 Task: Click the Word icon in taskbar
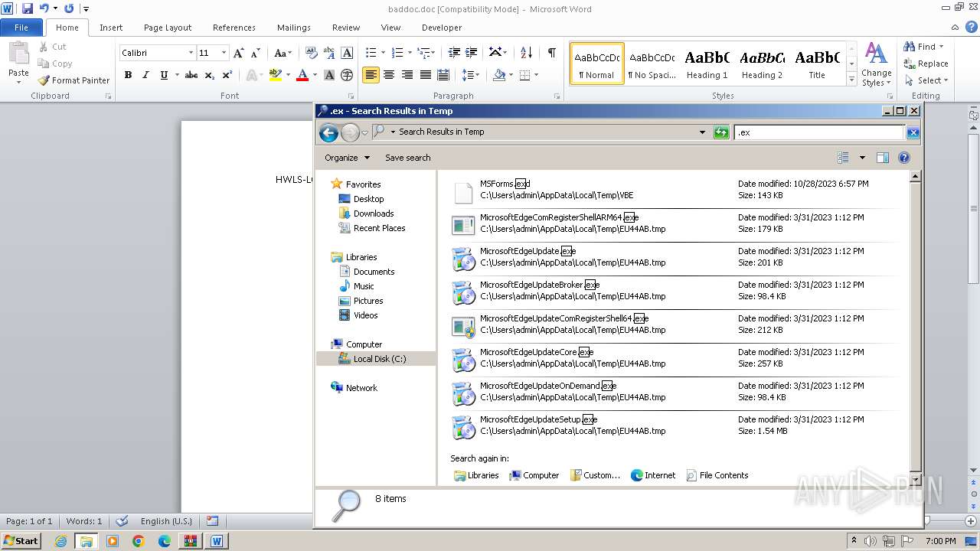point(217,541)
